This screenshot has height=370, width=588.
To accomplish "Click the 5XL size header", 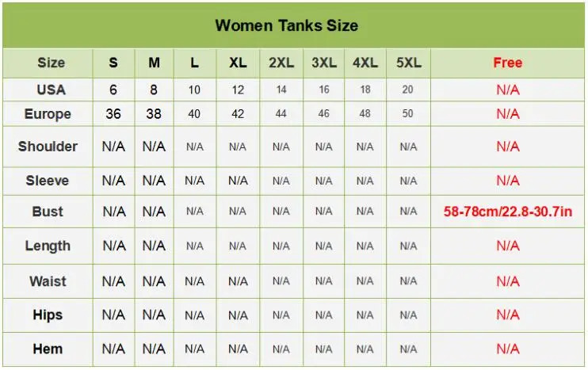I will tap(408, 63).
